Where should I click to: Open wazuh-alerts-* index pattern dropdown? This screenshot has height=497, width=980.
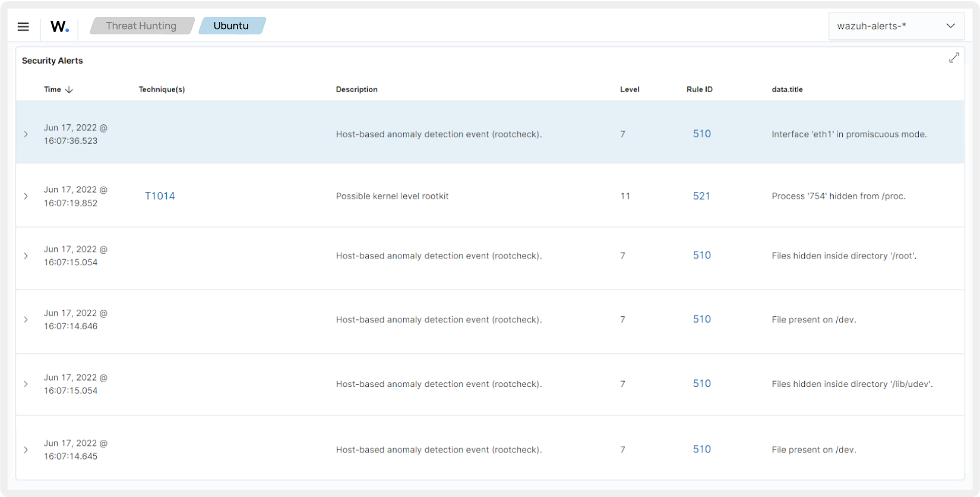coord(896,26)
